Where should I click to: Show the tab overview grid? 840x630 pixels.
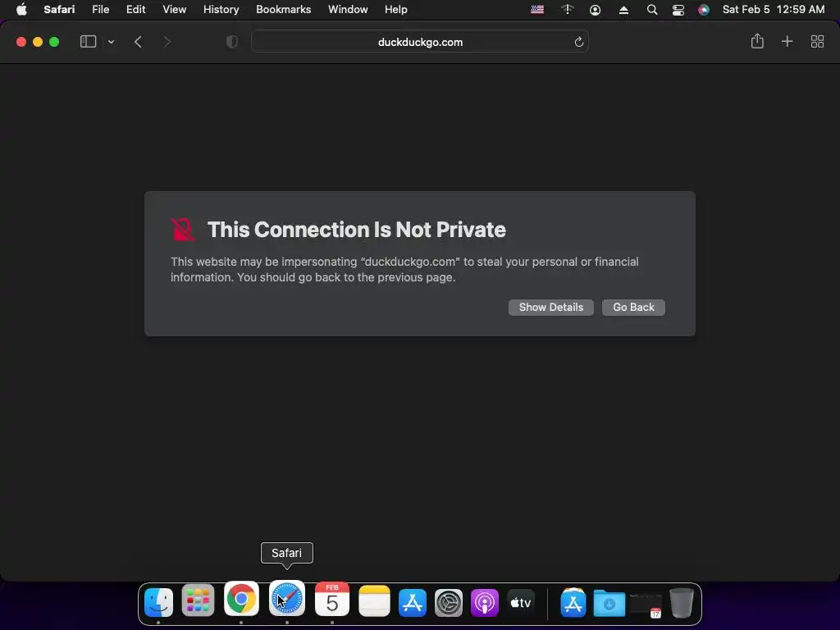click(818, 41)
